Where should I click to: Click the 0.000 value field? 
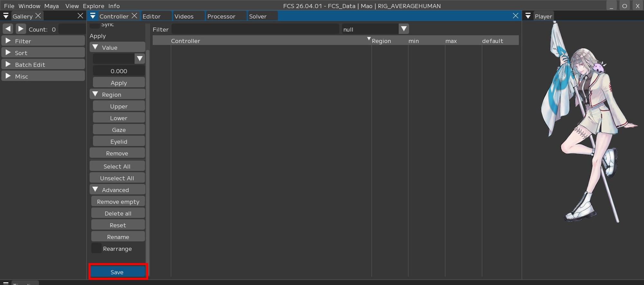[118, 71]
